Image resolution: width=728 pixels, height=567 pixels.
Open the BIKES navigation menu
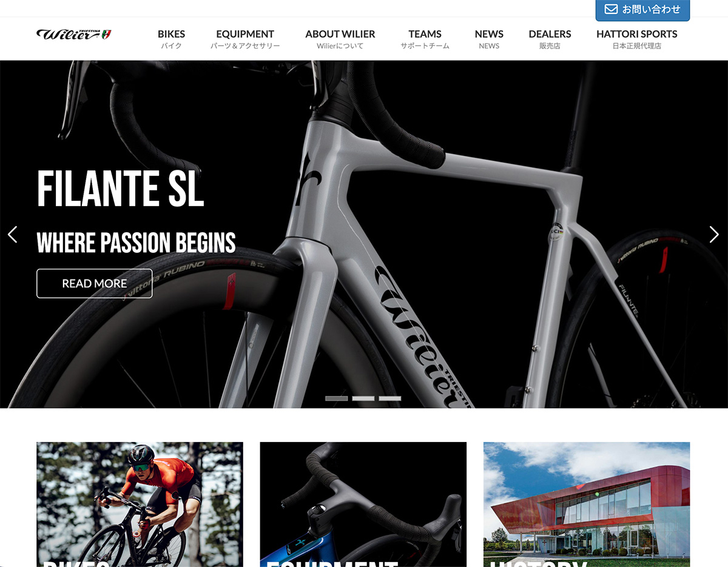click(x=171, y=39)
